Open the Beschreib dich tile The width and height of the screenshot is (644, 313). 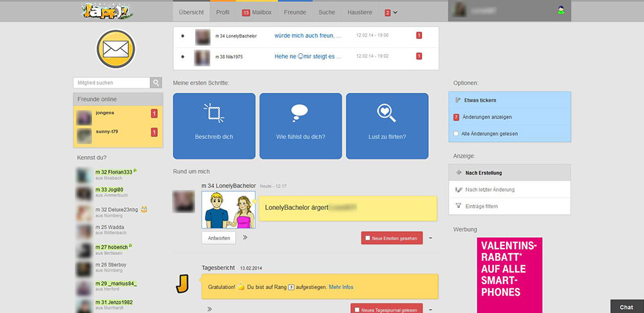(214, 126)
